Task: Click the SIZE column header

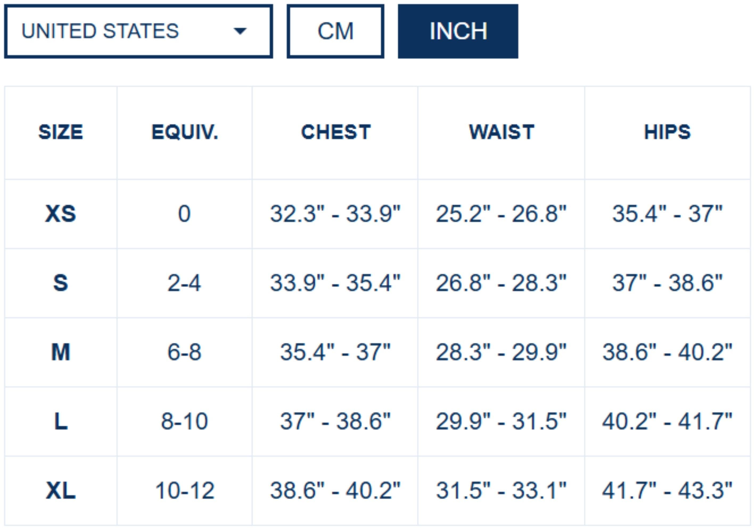Action: click(x=61, y=132)
